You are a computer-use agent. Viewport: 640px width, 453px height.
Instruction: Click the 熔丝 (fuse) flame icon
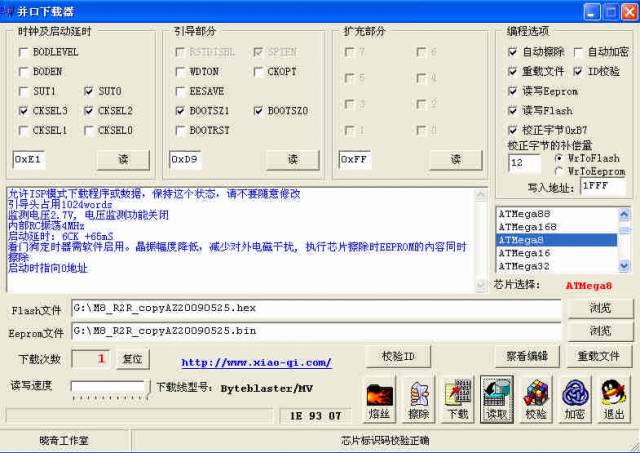coord(380,398)
